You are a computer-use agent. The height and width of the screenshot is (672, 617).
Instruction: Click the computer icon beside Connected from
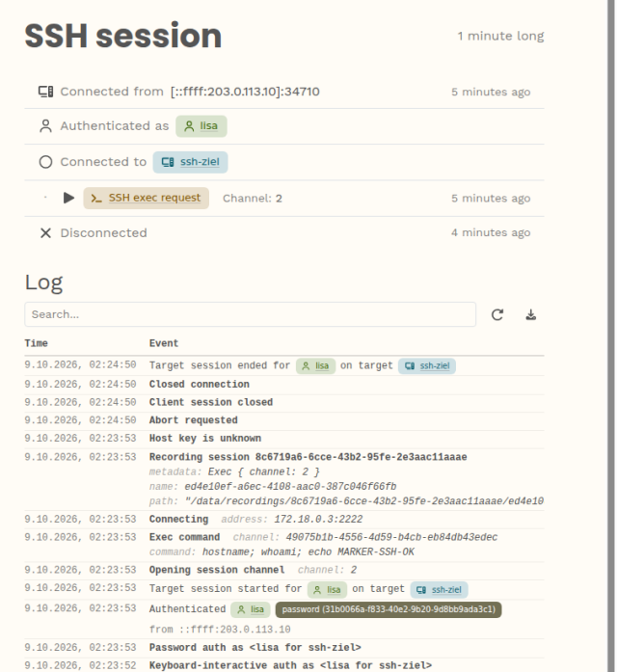point(46,92)
